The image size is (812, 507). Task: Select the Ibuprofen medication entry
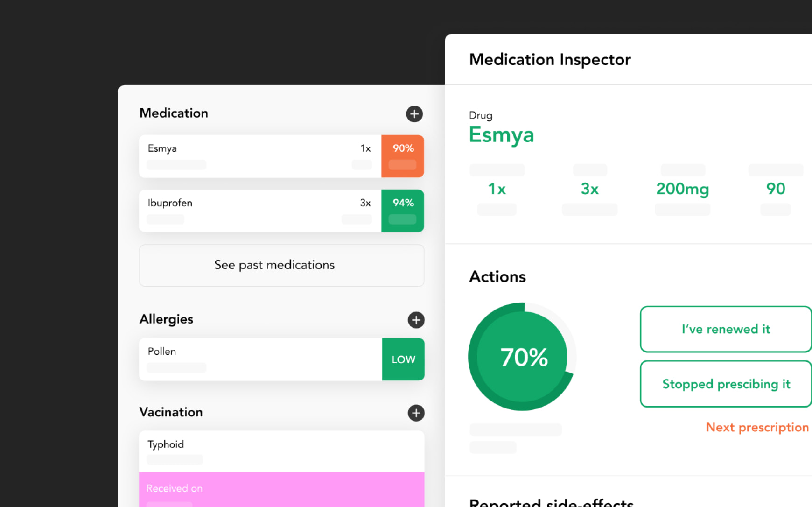pyautogui.click(x=259, y=211)
